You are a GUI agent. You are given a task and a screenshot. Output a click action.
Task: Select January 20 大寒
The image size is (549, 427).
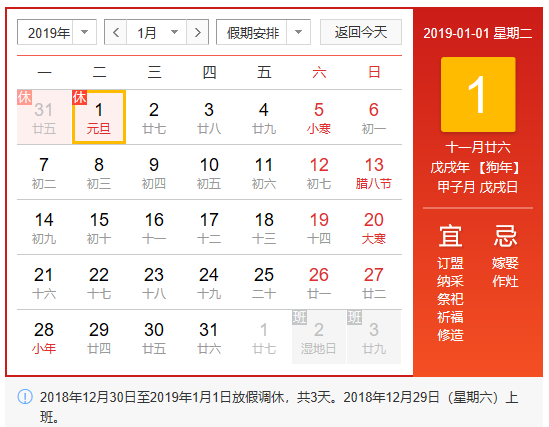pyautogui.click(x=374, y=227)
